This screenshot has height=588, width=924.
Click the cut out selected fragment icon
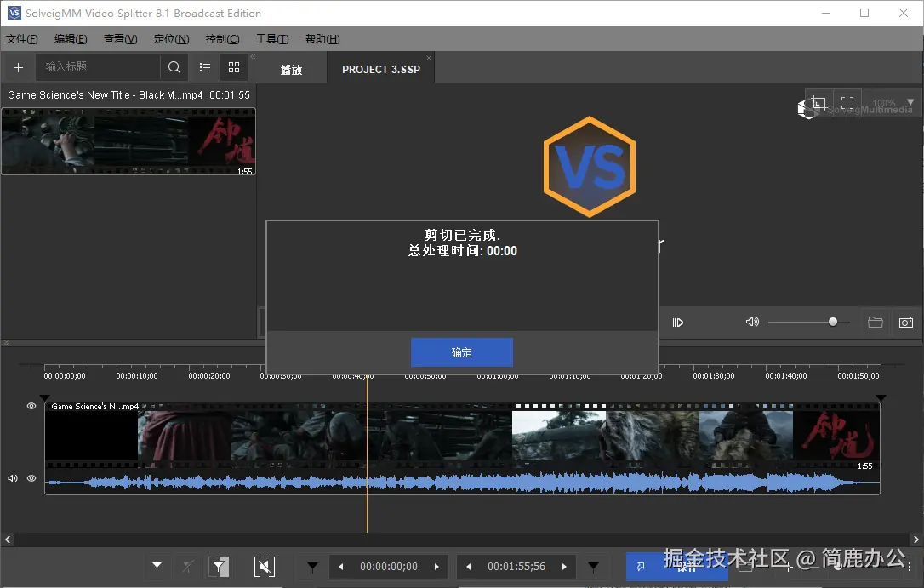click(264, 566)
